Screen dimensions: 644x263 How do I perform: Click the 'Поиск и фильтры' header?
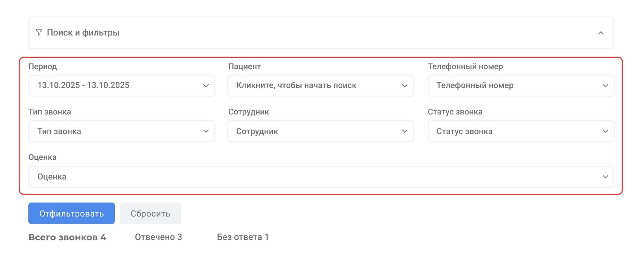83,33
